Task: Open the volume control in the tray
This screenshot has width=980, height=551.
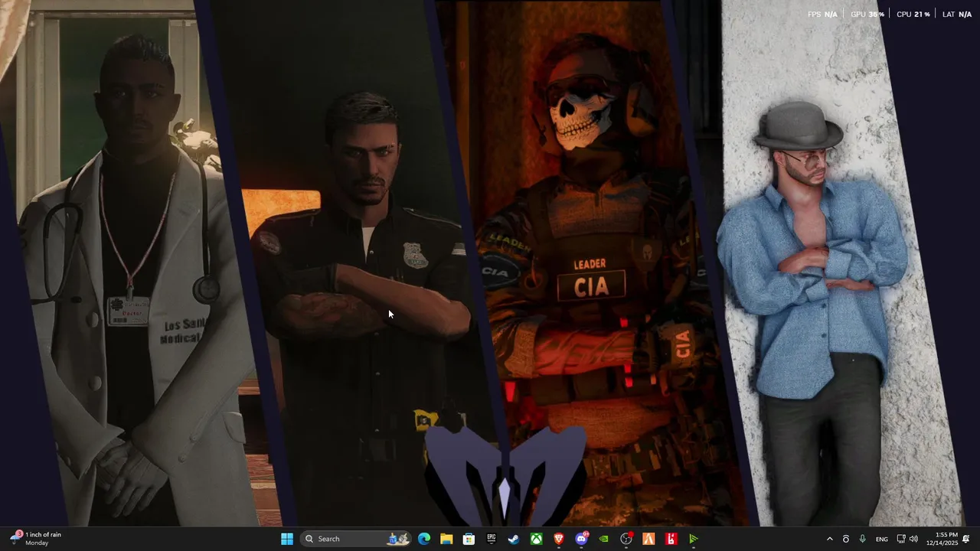Action: 913,539
